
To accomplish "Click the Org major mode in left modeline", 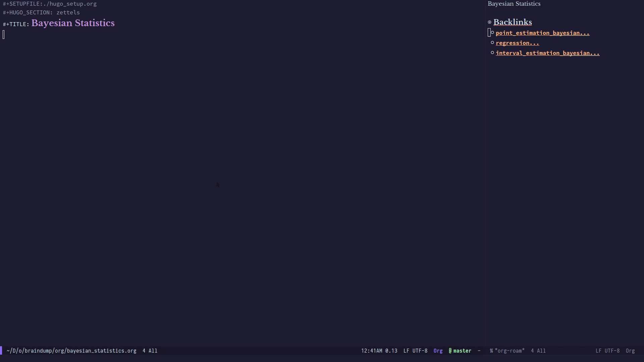I will [438, 351].
